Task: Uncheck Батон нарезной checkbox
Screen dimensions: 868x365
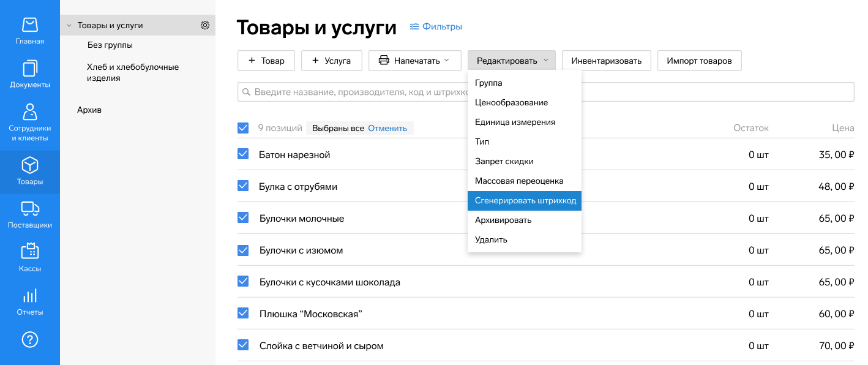Action: 243,154
